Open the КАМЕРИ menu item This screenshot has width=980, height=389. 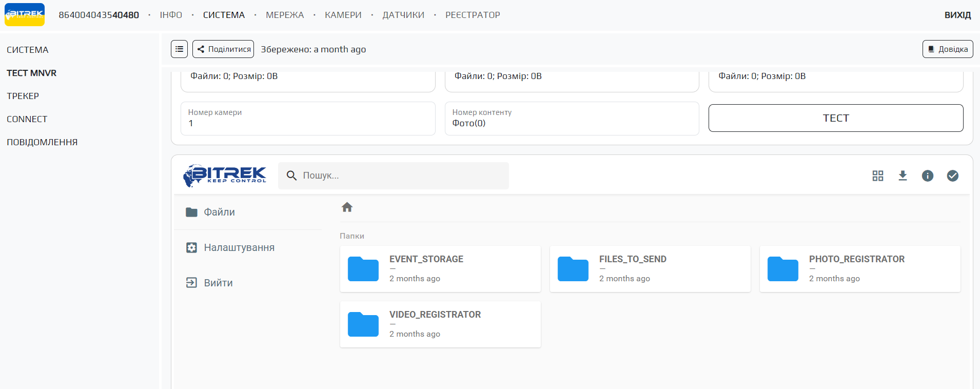tap(343, 15)
